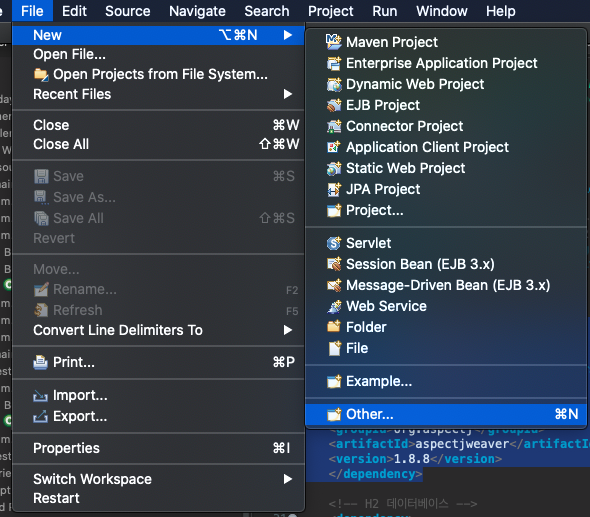This screenshot has height=517, width=590.
Task: Choose Other... in the New submenu
Action: coord(446,414)
